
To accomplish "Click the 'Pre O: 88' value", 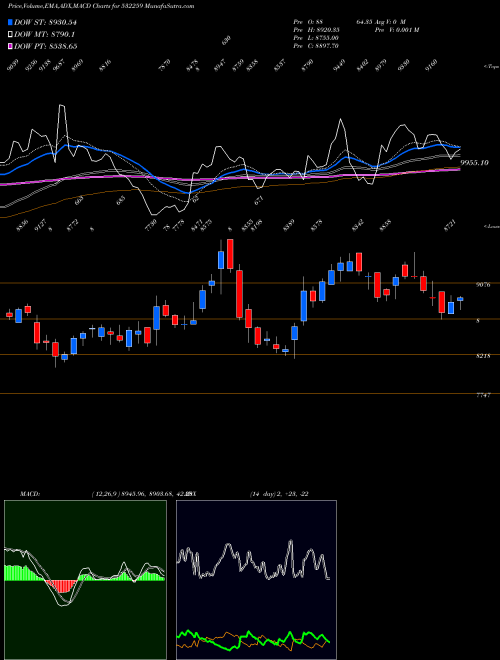I will [308, 22].
